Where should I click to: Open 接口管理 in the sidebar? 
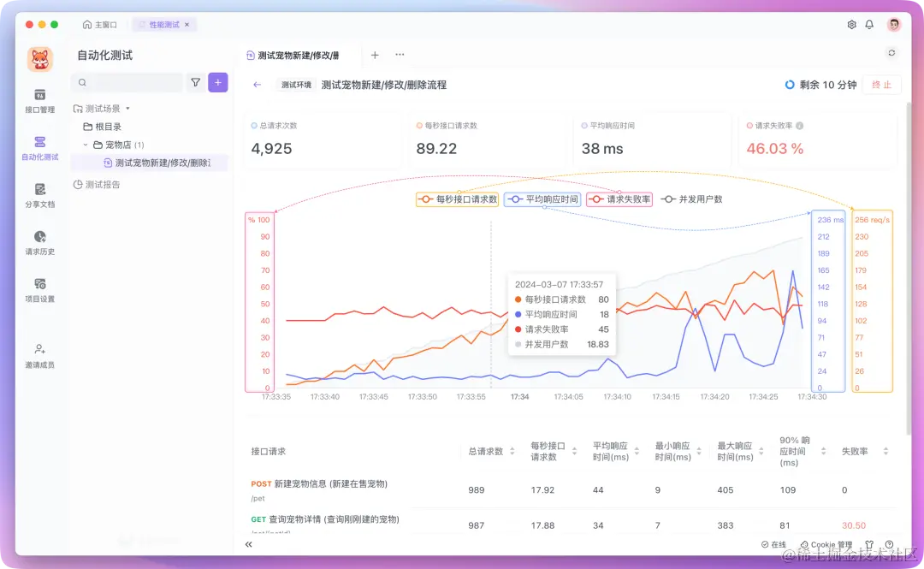[39, 101]
